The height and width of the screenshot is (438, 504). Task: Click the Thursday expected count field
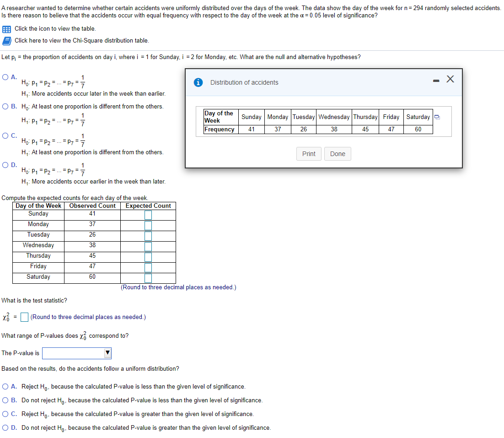click(147, 256)
